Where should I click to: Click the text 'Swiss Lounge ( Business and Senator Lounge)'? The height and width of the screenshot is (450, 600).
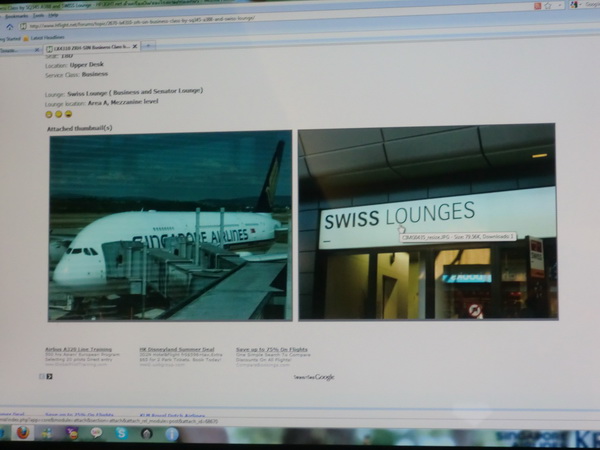[135, 92]
